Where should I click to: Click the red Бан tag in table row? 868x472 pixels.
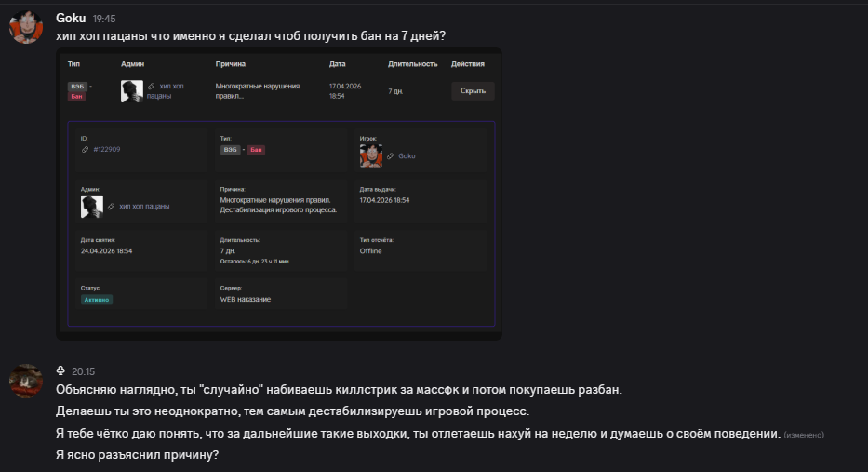pyautogui.click(x=76, y=96)
